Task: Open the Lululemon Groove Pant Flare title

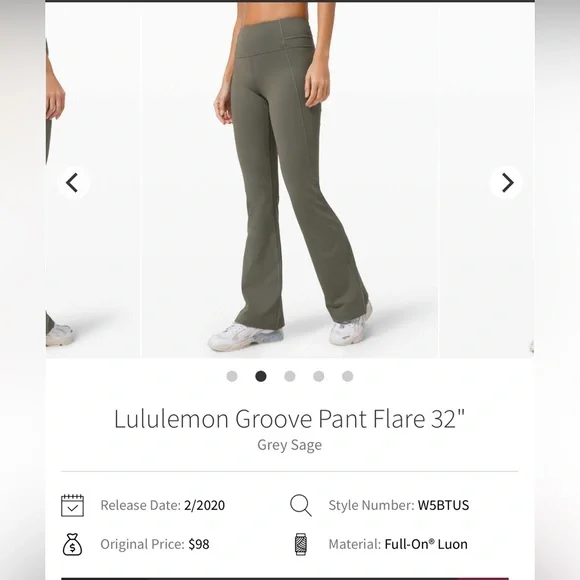Action: (289, 419)
